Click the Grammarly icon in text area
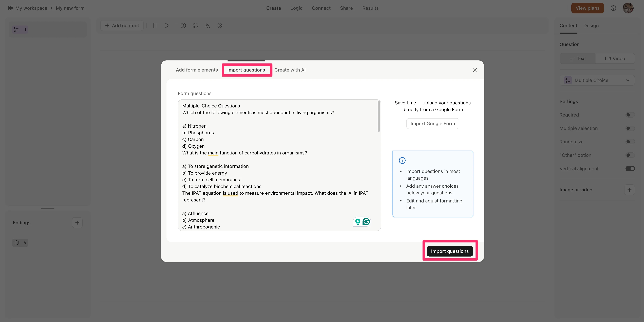This screenshot has width=644, height=322. [366, 222]
